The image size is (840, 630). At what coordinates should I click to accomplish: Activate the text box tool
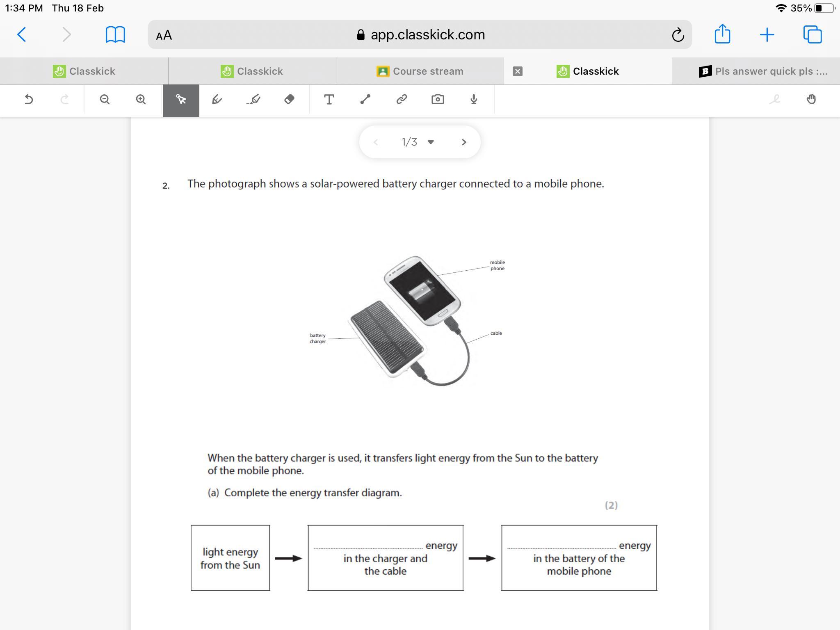[329, 100]
